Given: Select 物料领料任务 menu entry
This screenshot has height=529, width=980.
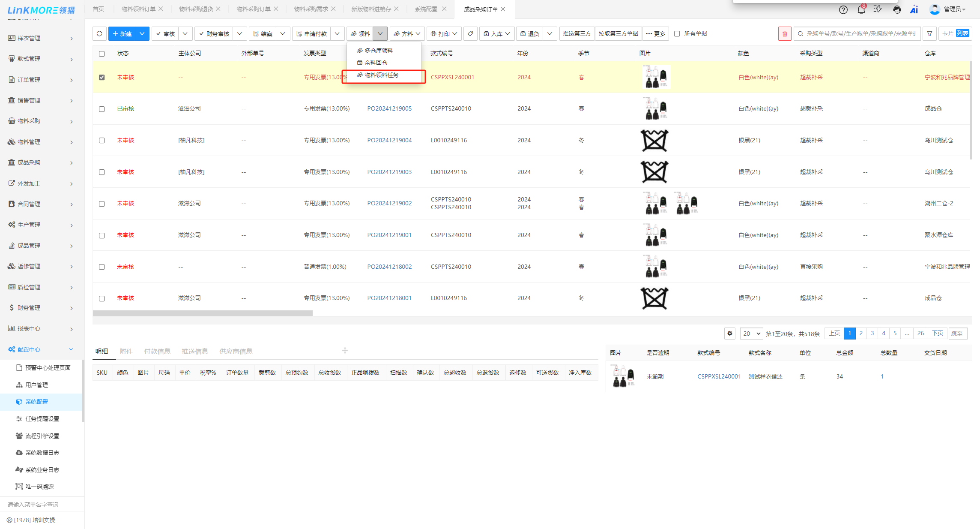Looking at the screenshot, I should click(381, 75).
